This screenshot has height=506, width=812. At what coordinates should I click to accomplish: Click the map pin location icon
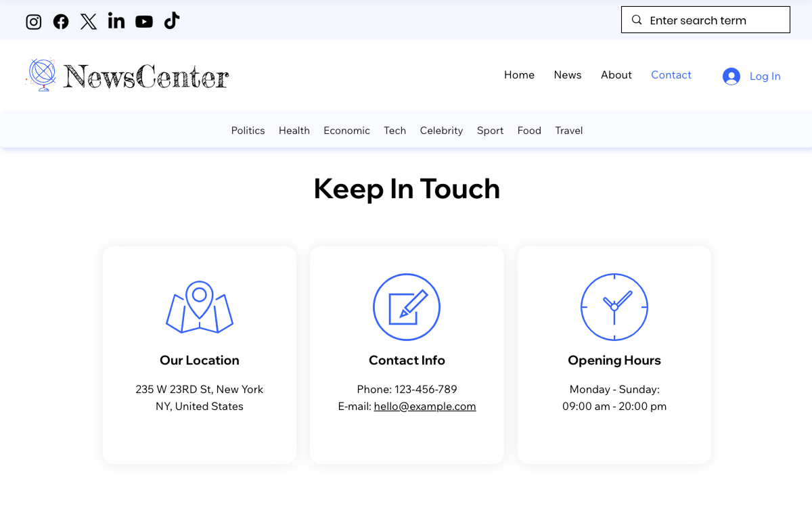tap(200, 307)
